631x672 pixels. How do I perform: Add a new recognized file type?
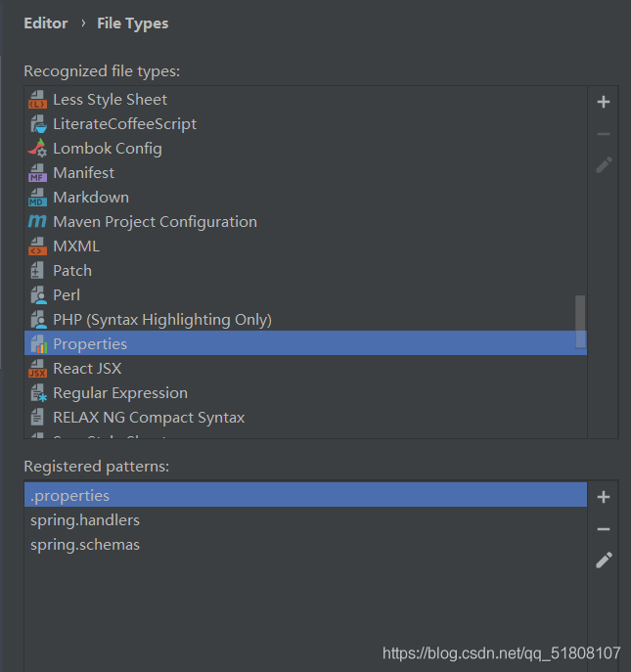point(604,102)
